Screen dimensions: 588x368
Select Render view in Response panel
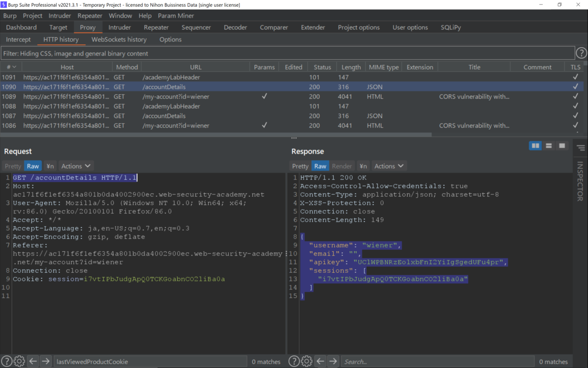coord(342,166)
